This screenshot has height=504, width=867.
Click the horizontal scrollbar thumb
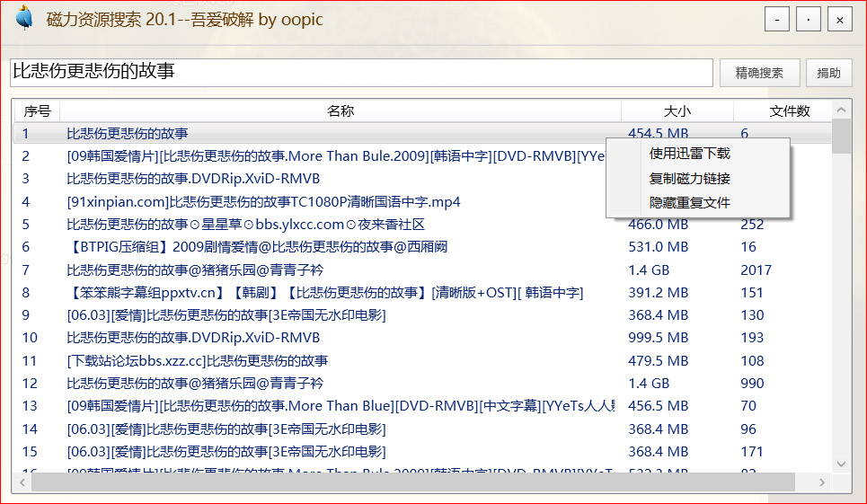pos(413,482)
